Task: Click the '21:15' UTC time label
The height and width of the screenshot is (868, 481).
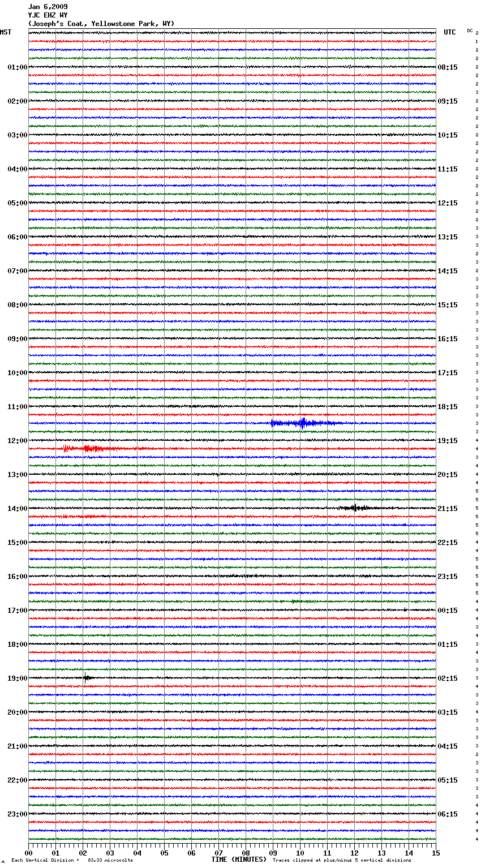Action: point(448,509)
